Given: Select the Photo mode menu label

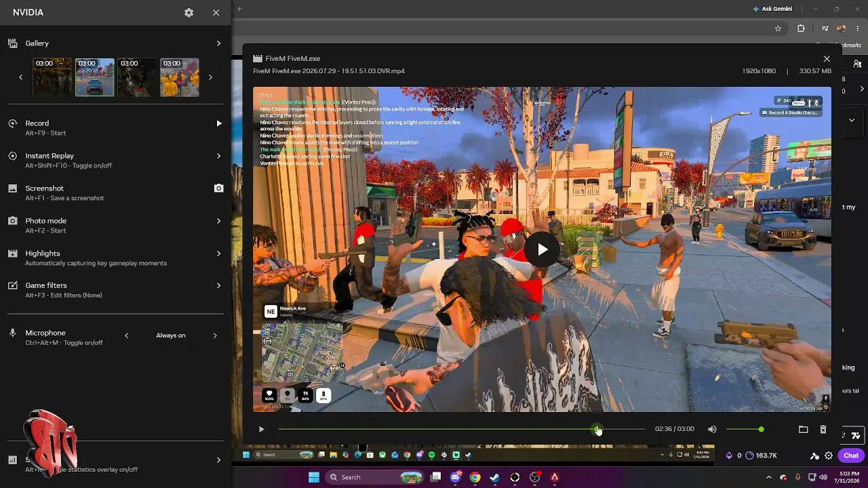Looking at the screenshot, I should pos(46,221).
